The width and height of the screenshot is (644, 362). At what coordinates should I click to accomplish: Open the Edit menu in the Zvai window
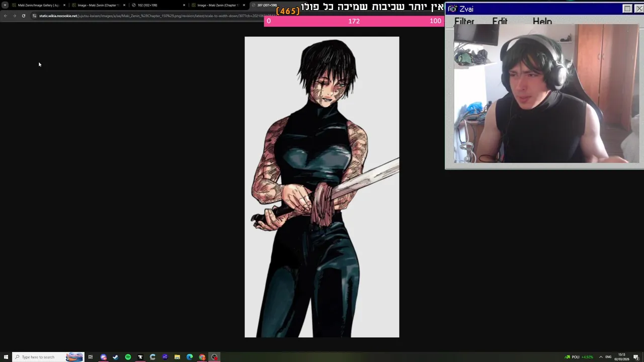click(x=500, y=22)
